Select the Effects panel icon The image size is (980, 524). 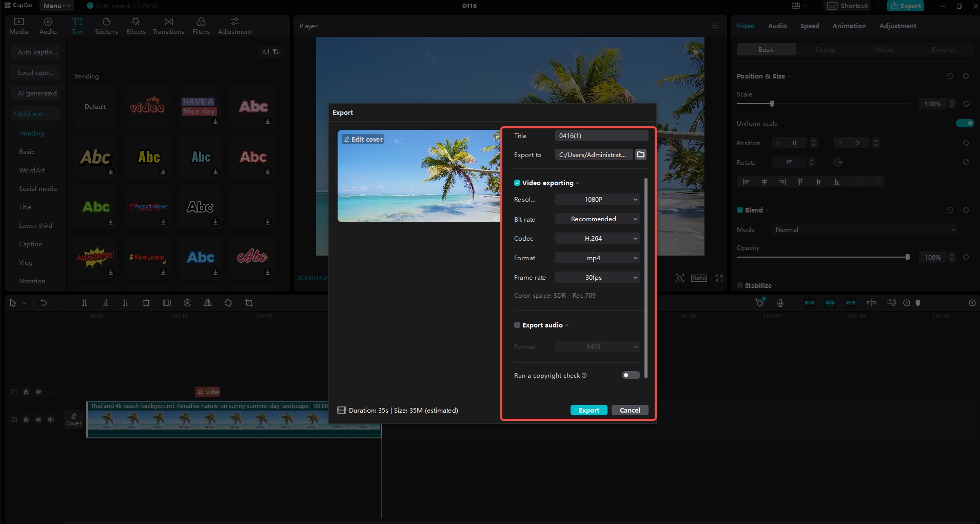[x=135, y=26]
